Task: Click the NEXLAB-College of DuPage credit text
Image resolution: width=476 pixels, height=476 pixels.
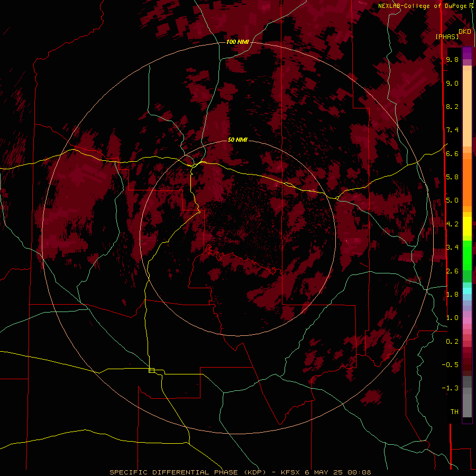Action: click(422, 6)
